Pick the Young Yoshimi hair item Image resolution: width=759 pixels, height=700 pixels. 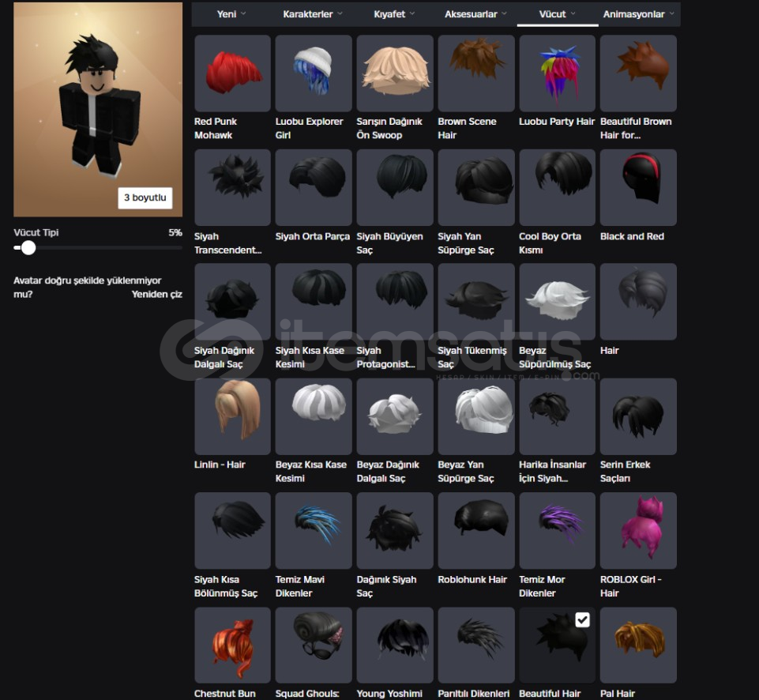395,645
